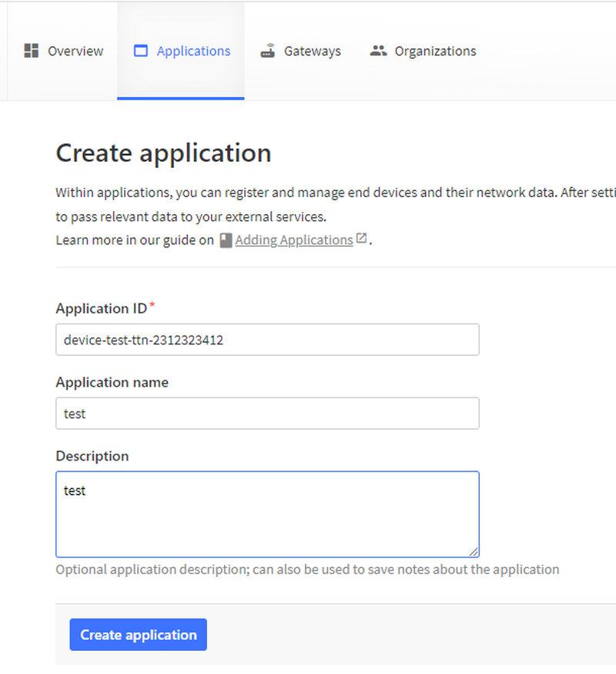Click the Gateways router icon
Image resolution: width=616 pixels, height=674 pixels.
(x=268, y=51)
